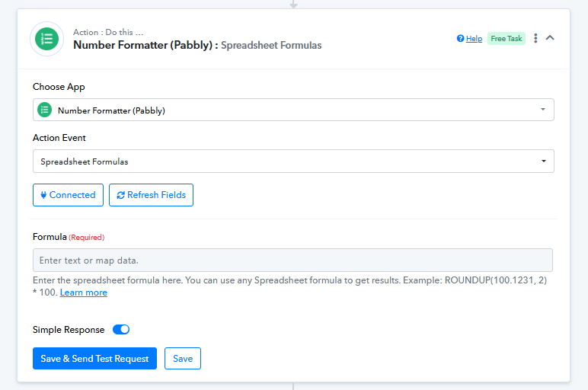This screenshot has width=588, height=390.
Task: Click the plug icon on Connected button
Action: [x=43, y=195]
